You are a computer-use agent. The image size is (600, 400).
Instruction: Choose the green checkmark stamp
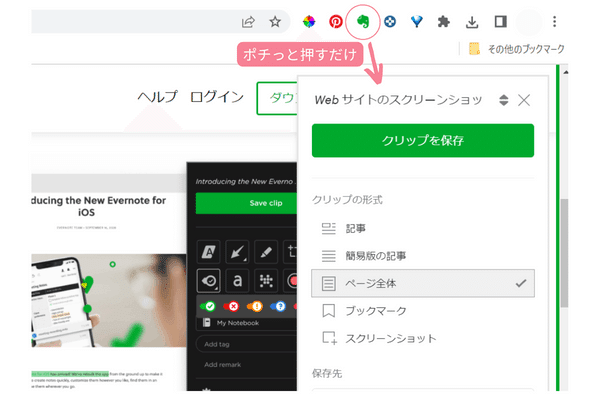pos(208,306)
